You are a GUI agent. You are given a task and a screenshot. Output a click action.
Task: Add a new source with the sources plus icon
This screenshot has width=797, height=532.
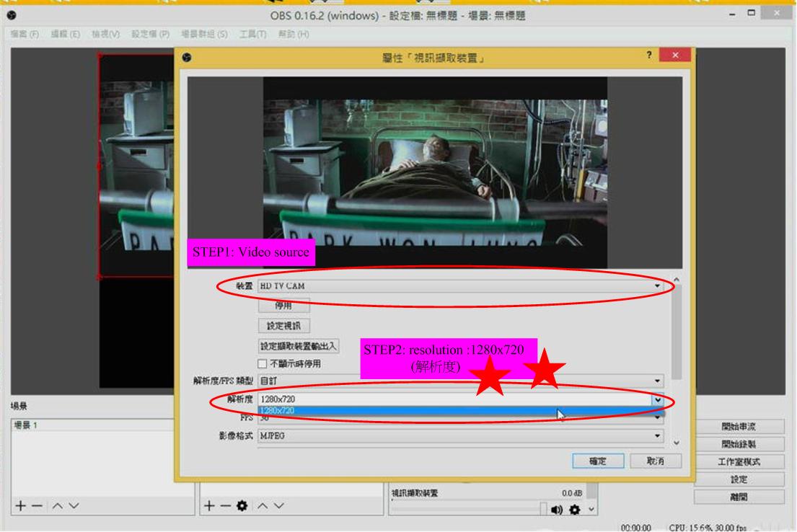pos(209,505)
